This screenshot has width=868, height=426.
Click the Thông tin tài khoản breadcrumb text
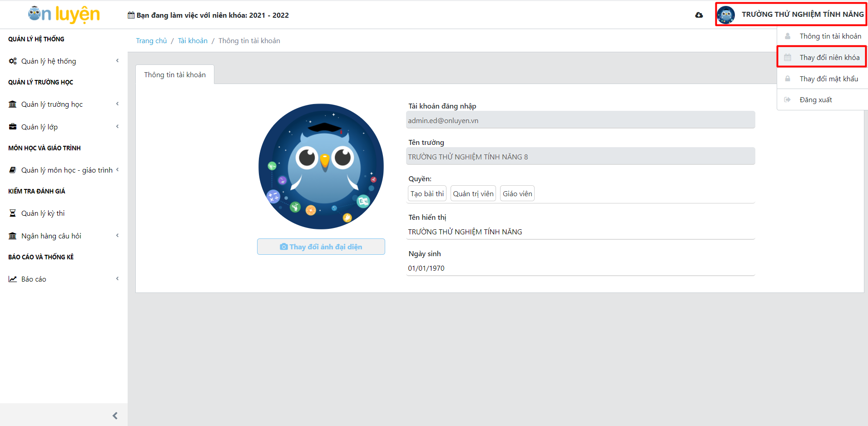[x=249, y=41]
